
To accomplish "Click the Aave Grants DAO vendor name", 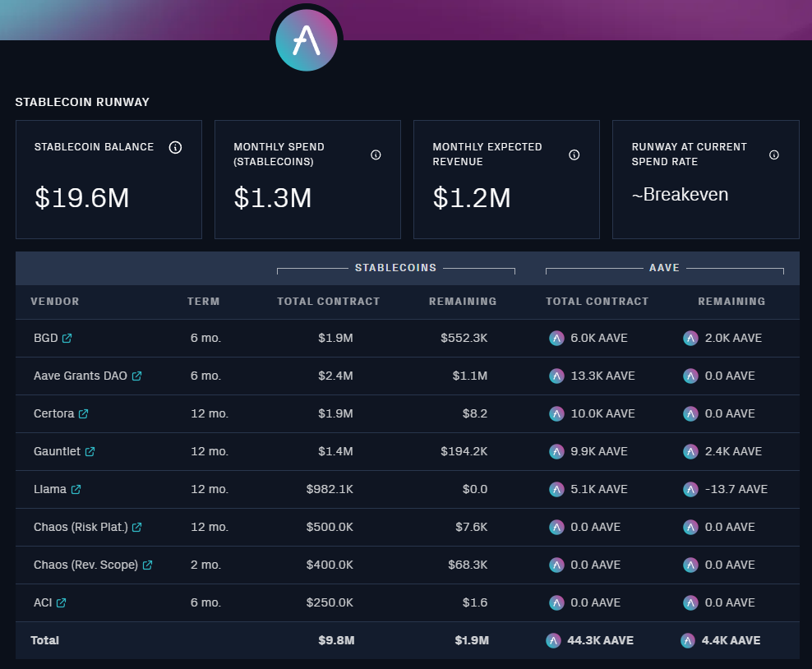I will 81,376.
